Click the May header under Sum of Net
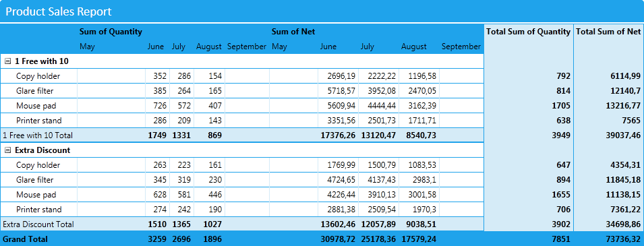Viewport: 644px width, 246px height. coord(279,47)
